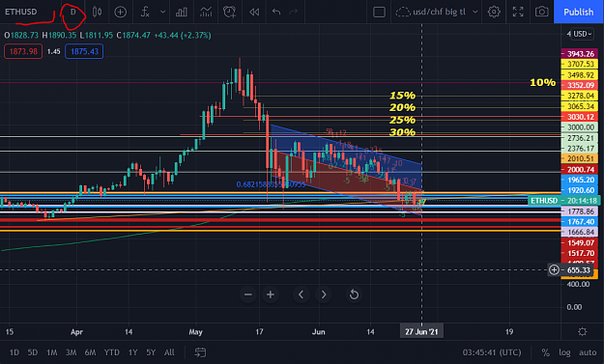Open the fx indicators menu

pos(145,12)
